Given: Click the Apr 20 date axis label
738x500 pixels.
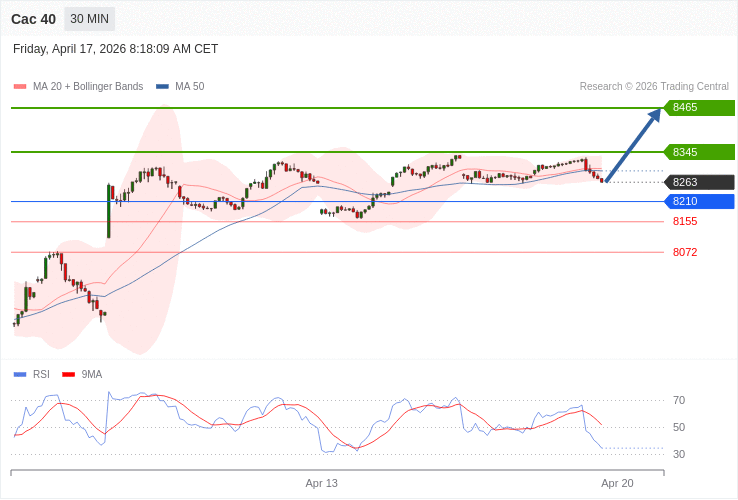Looking at the screenshot, I should point(617,483).
